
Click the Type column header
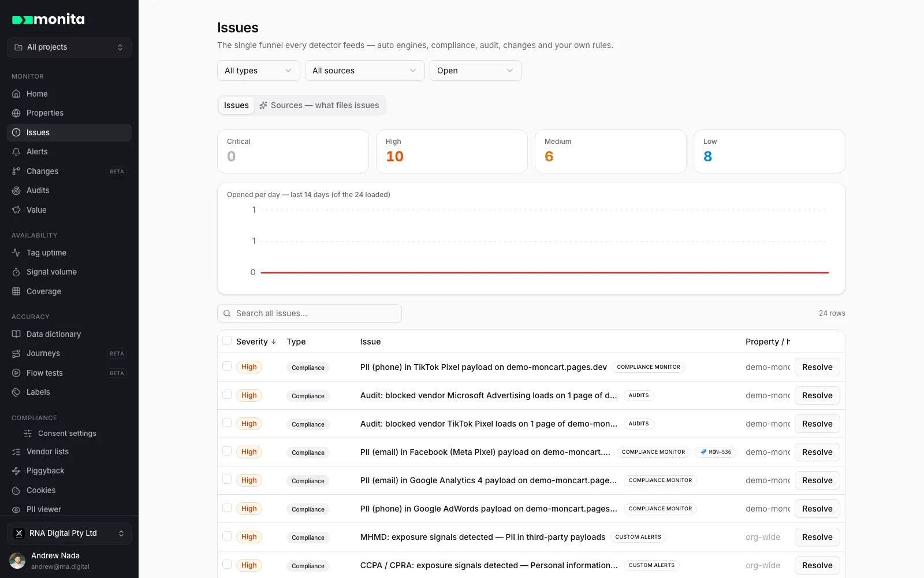296,342
